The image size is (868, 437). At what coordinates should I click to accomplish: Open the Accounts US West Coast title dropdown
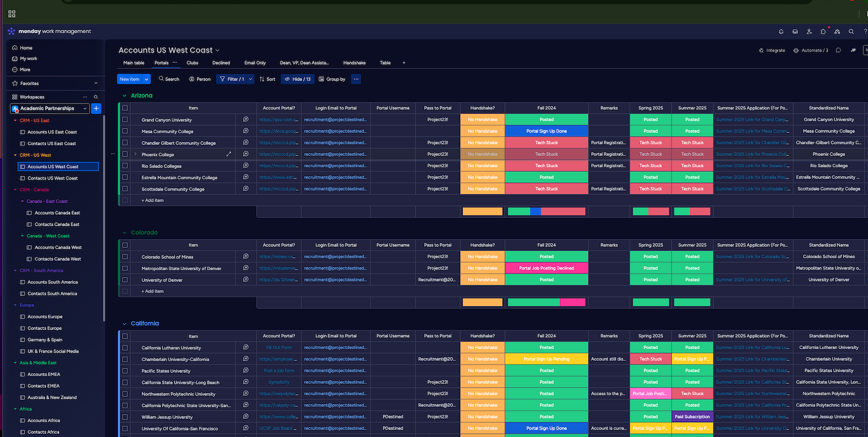pyautogui.click(x=217, y=51)
